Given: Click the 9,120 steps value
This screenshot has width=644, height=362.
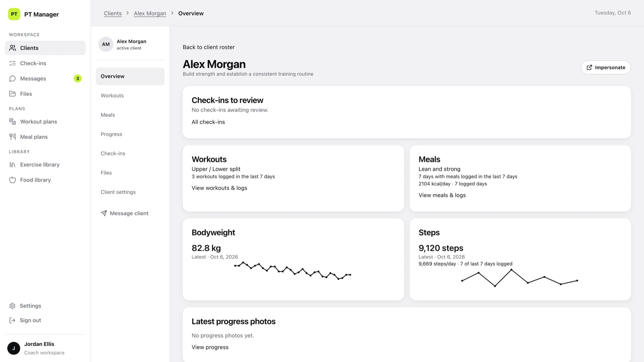Looking at the screenshot, I should [x=441, y=248].
